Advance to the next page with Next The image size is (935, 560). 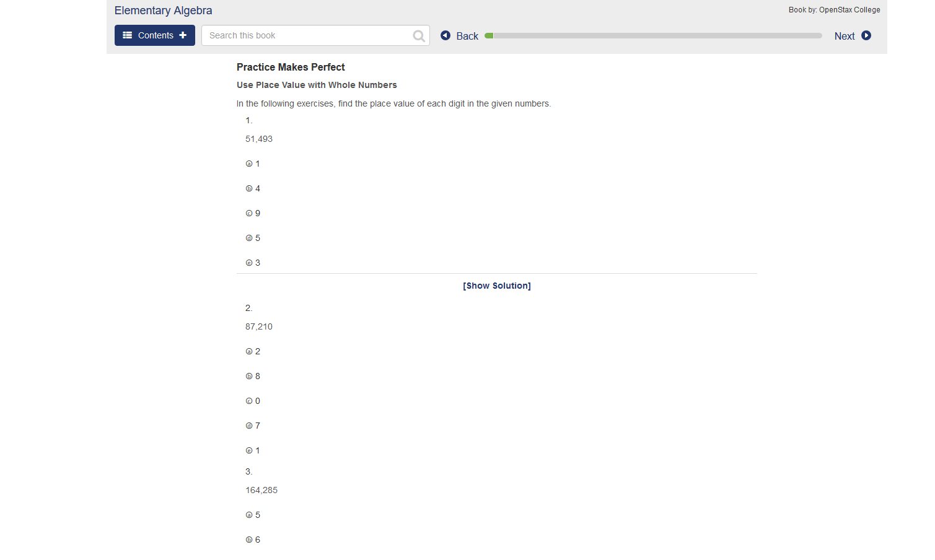(844, 35)
